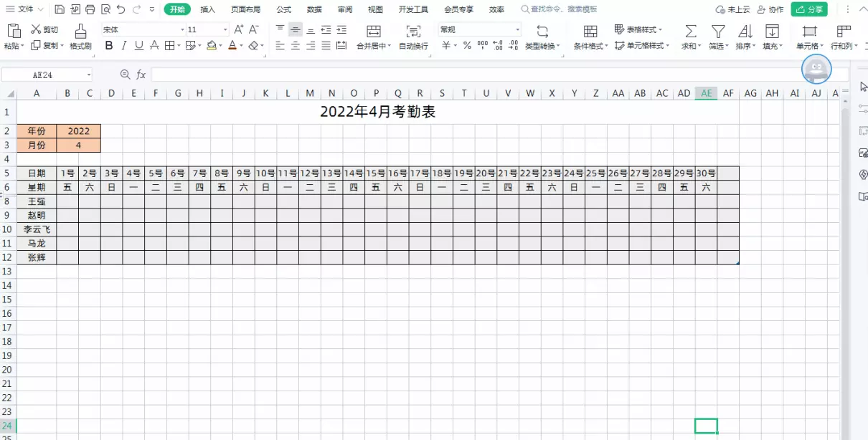Switch to the 视图 tab
This screenshot has height=440, width=868.
375,9
